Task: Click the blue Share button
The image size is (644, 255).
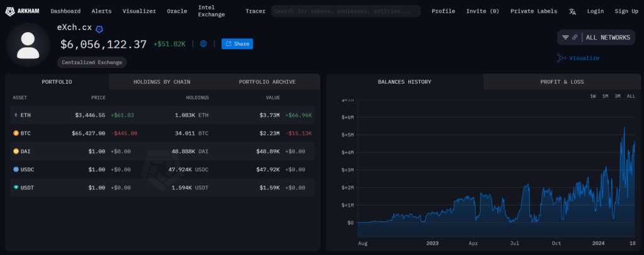Action: point(237,44)
